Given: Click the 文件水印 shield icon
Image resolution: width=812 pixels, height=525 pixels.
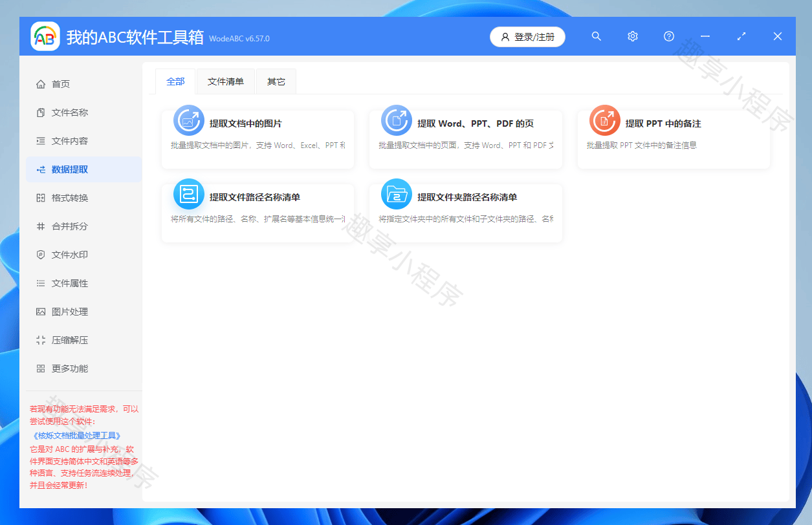Looking at the screenshot, I should [x=41, y=255].
